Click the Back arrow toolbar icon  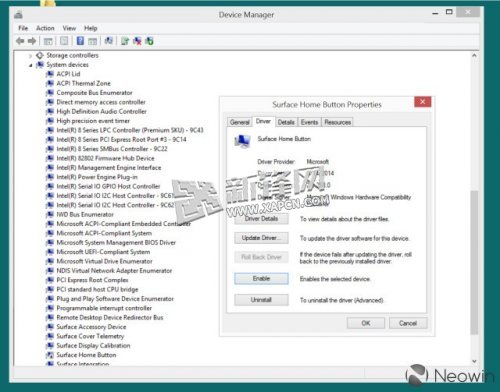click(x=20, y=41)
